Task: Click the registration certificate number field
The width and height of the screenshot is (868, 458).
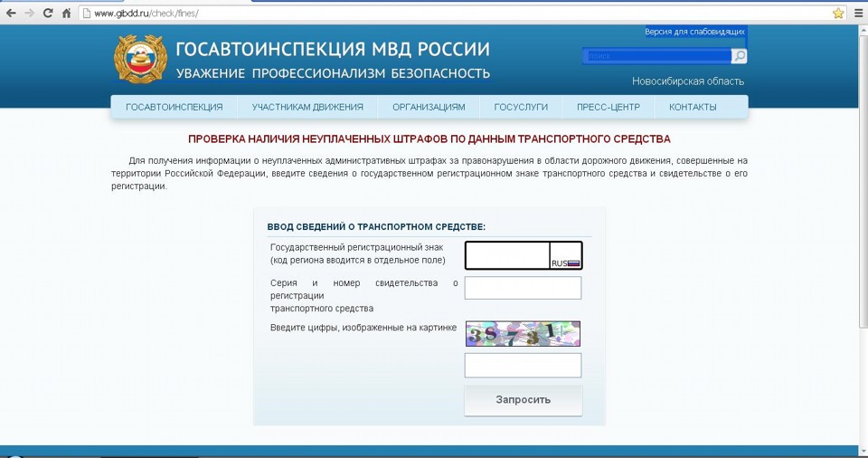Action: tap(523, 288)
